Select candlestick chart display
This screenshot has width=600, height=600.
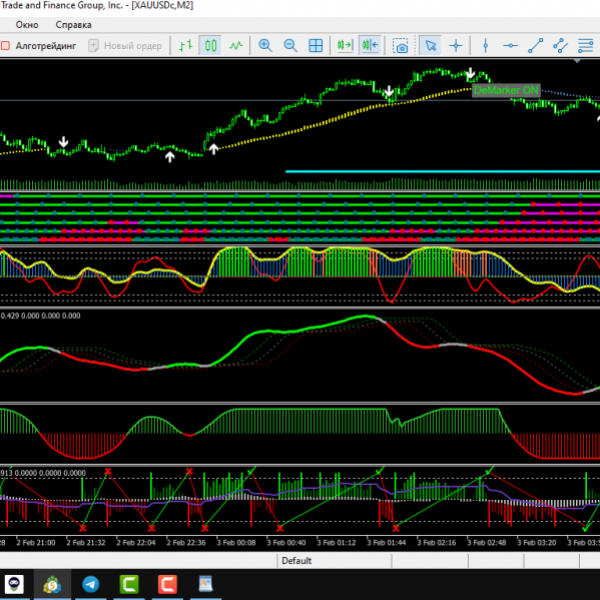pyautogui.click(x=210, y=45)
